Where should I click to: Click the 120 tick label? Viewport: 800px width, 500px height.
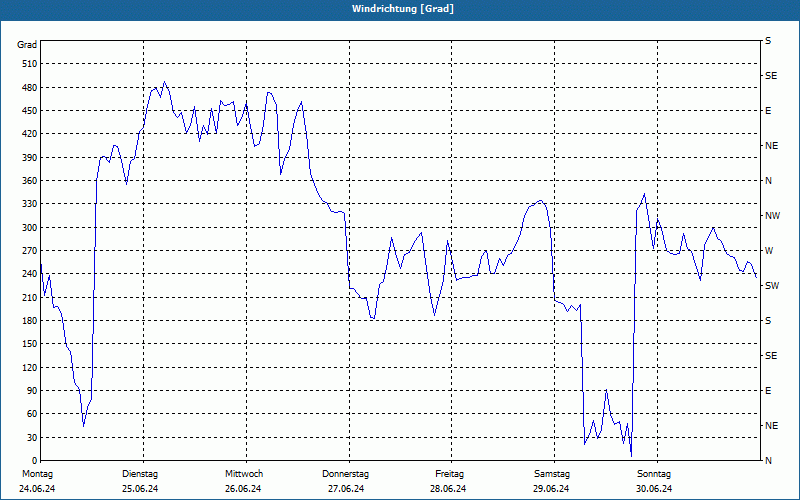pos(29,367)
